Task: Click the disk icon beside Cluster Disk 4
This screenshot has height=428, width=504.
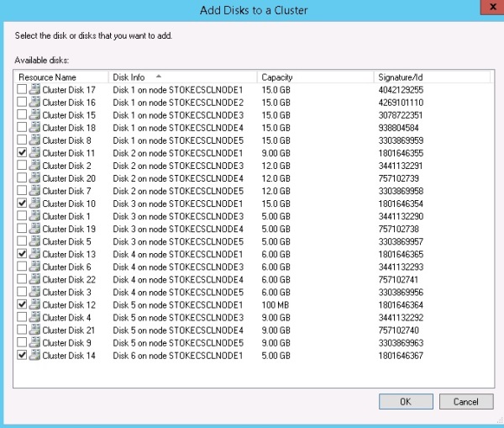Action: pos(34,317)
